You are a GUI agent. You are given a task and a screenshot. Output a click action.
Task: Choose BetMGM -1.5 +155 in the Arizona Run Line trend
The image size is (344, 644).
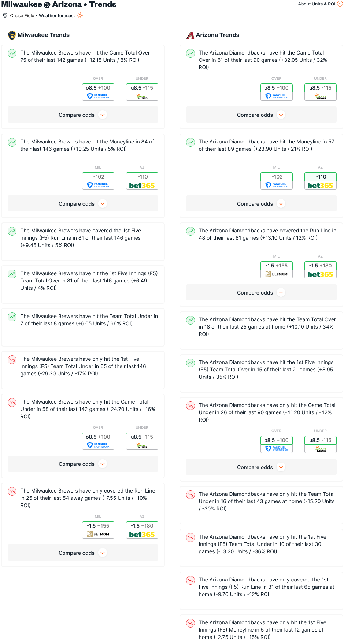(x=276, y=270)
